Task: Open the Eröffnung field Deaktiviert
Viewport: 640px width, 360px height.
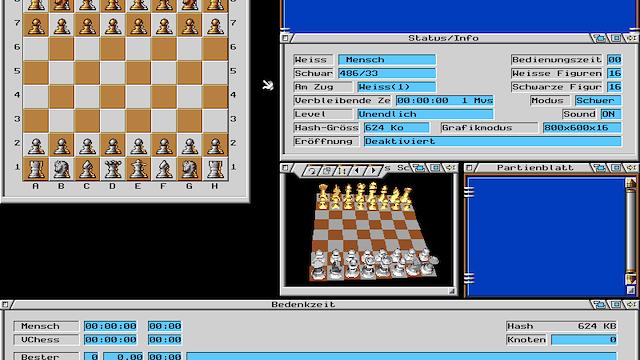Action: tap(493, 141)
